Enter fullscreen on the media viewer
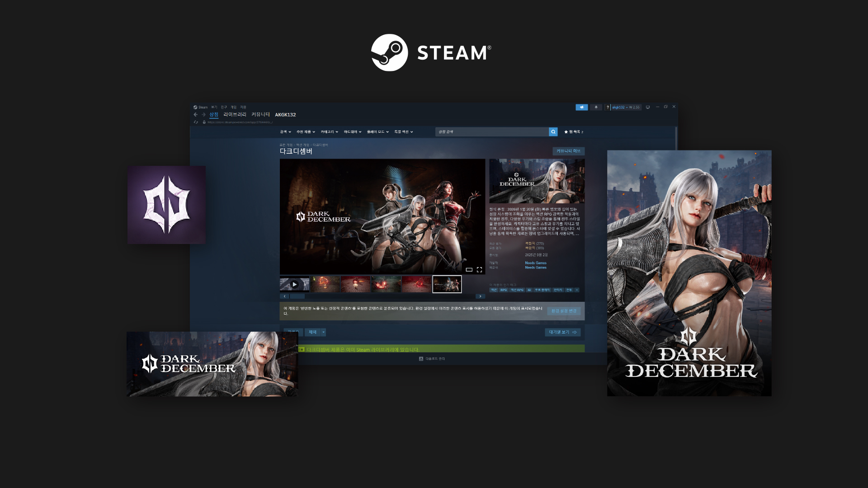The width and height of the screenshot is (868, 488). pos(479,270)
